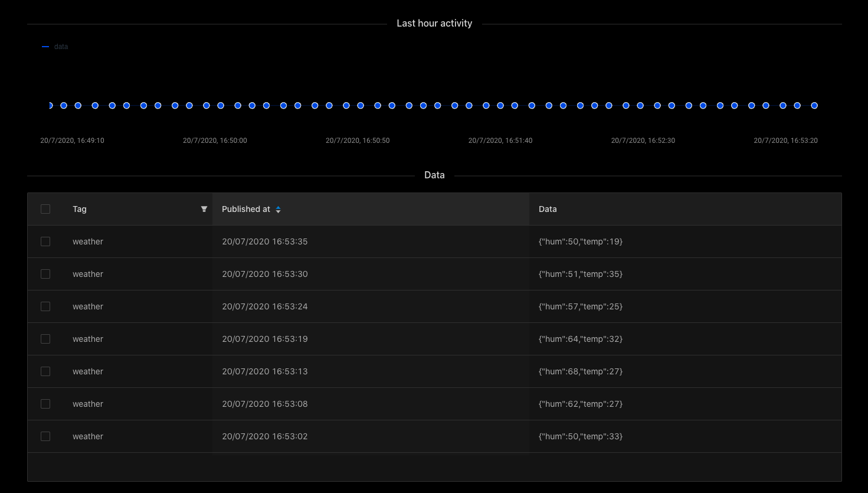Viewport: 868px width, 493px height.
Task: Toggle sort arrows on Published at
Action: (x=278, y=210)
